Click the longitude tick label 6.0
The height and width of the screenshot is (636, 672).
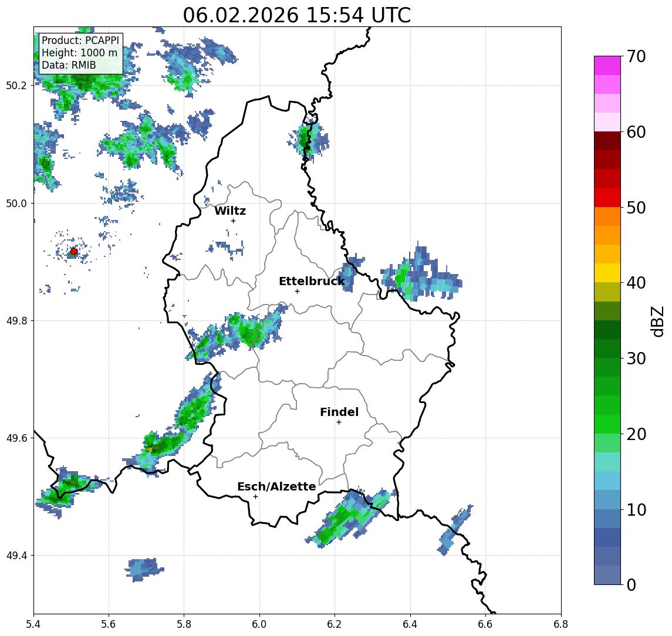(x=260, y=624)
